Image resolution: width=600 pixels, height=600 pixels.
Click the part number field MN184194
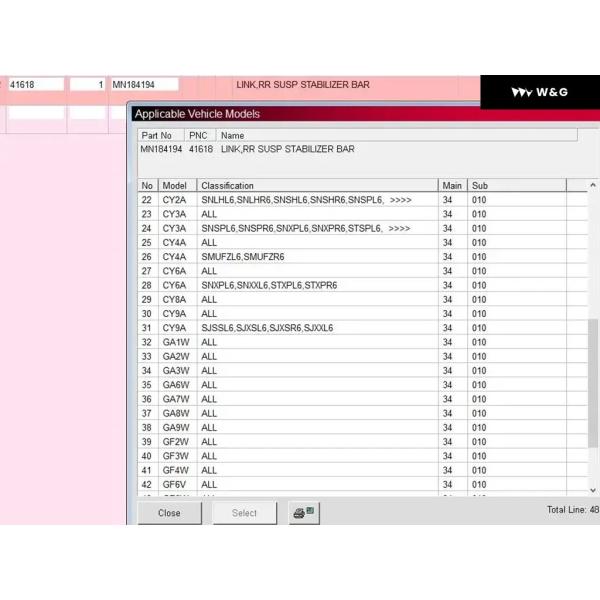pos(143,85)
